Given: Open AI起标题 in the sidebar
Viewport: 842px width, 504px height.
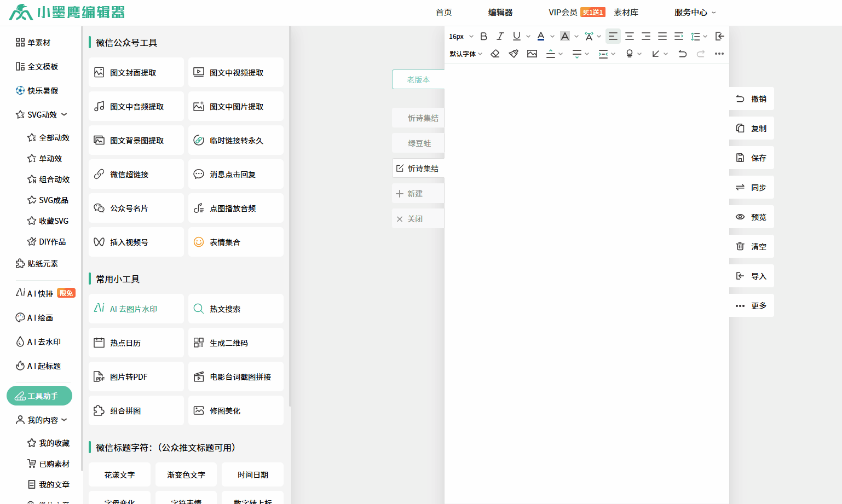Looking at the screenshot, I should click(x=38, y=366).
